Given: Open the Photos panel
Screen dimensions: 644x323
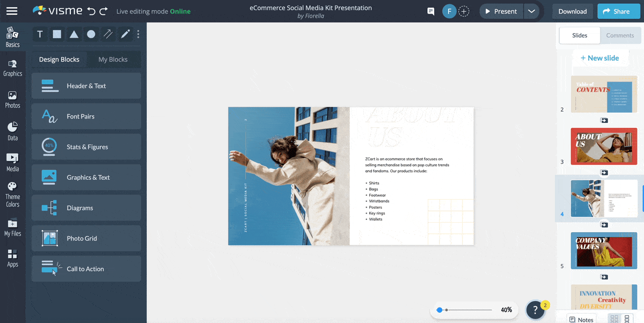Looking at the screenshot, I should coord(12,98).
